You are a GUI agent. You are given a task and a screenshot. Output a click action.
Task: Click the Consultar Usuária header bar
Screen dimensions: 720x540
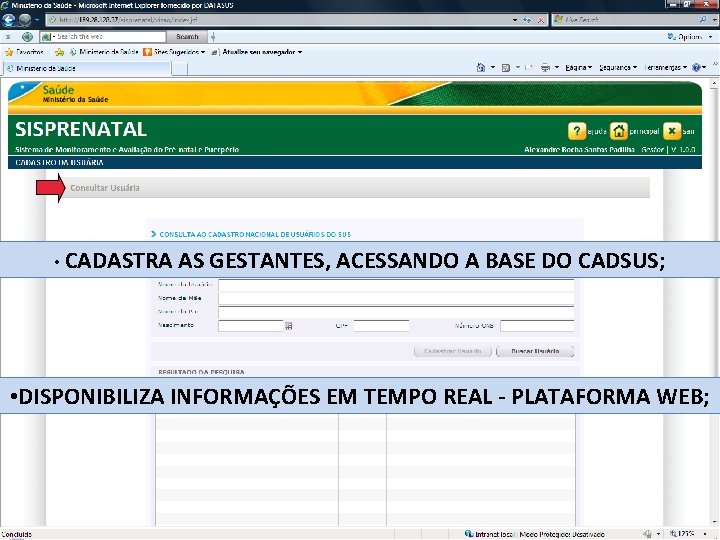(x=356, y=188)
